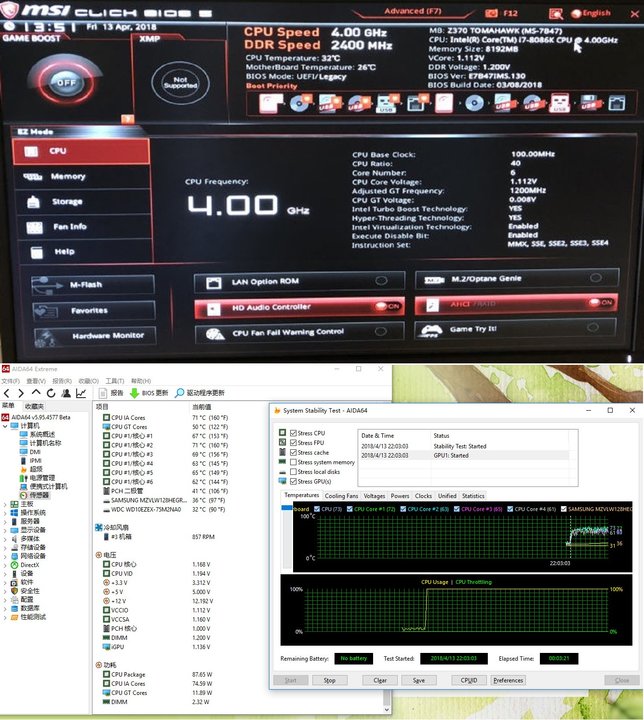Click BIOS 更新 green arrow button
This screenshot has height=720, width=644.
coord(149,393)
